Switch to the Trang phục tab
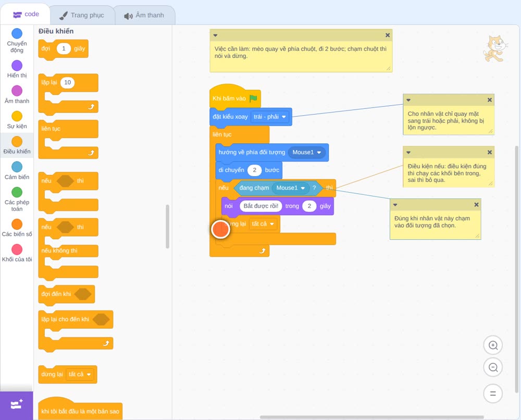Screen dimensions: 521x420 [82, 15]
